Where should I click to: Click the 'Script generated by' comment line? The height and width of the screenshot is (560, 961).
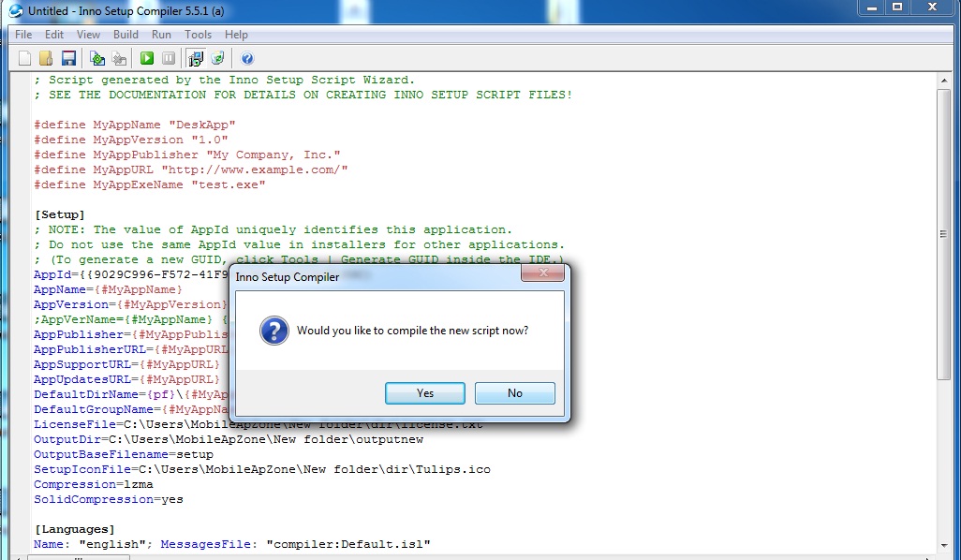(x=224, y=80)
